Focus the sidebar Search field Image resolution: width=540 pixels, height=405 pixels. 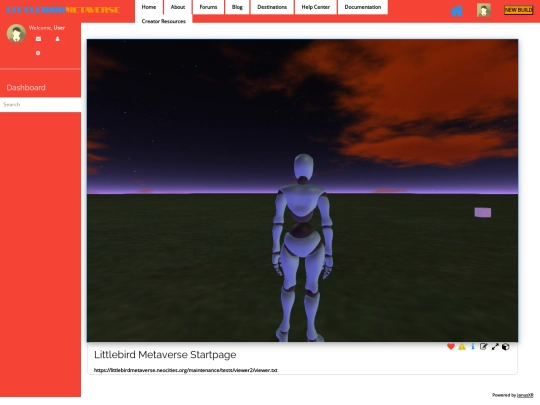[x=40, y=104]
